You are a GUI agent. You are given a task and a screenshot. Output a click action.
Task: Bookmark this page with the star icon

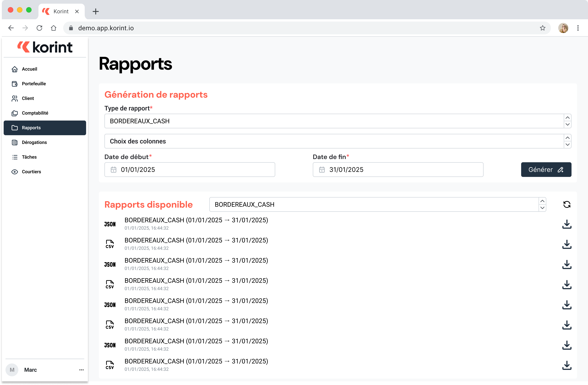pos(542,28)
